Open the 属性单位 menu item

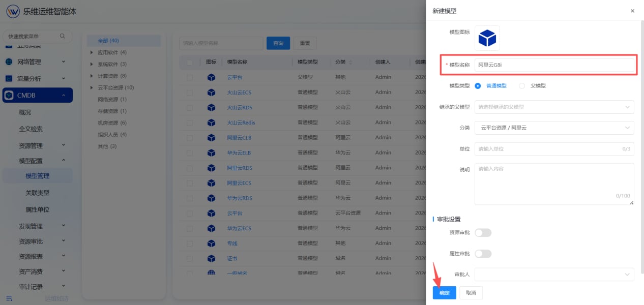(38, 209)
